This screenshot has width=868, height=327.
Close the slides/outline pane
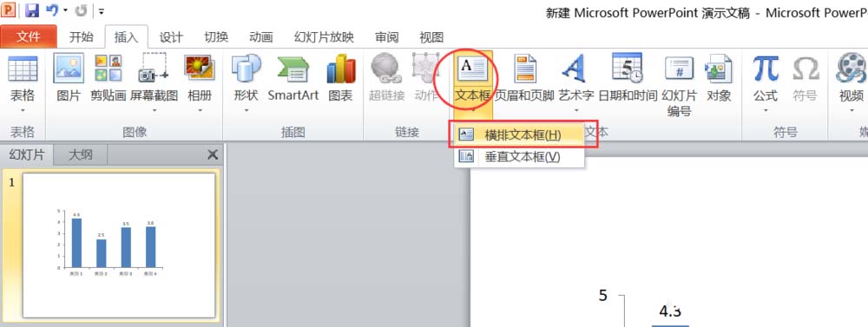pyautogui.click(x=213, y=155)
